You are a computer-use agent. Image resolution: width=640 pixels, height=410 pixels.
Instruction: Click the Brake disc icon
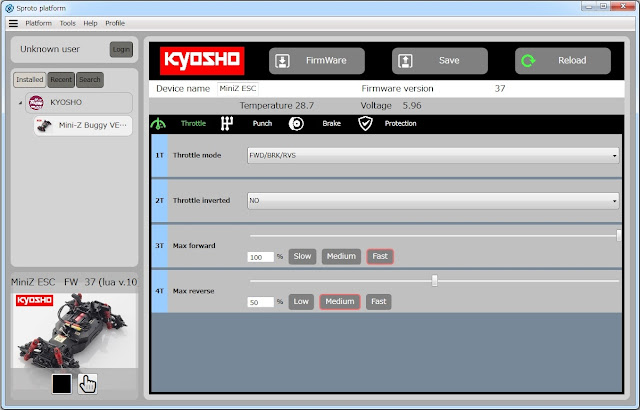[296, 124]
